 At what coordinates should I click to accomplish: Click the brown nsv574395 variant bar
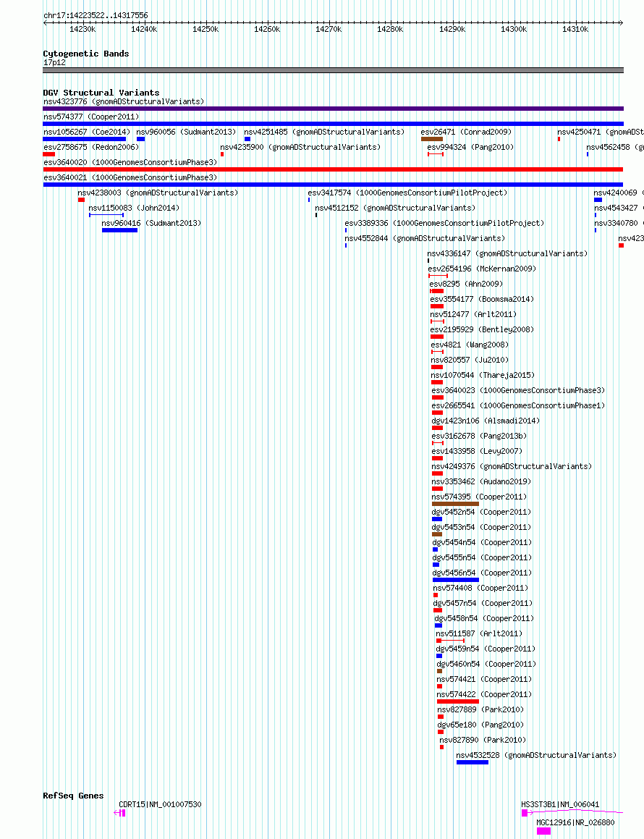(455, 504)
